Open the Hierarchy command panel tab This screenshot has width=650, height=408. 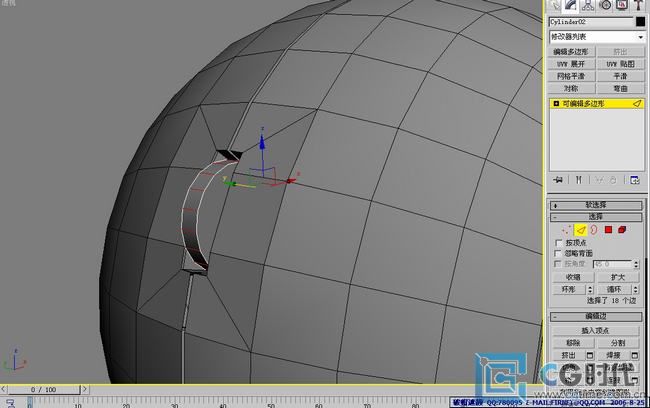(588, 5)
